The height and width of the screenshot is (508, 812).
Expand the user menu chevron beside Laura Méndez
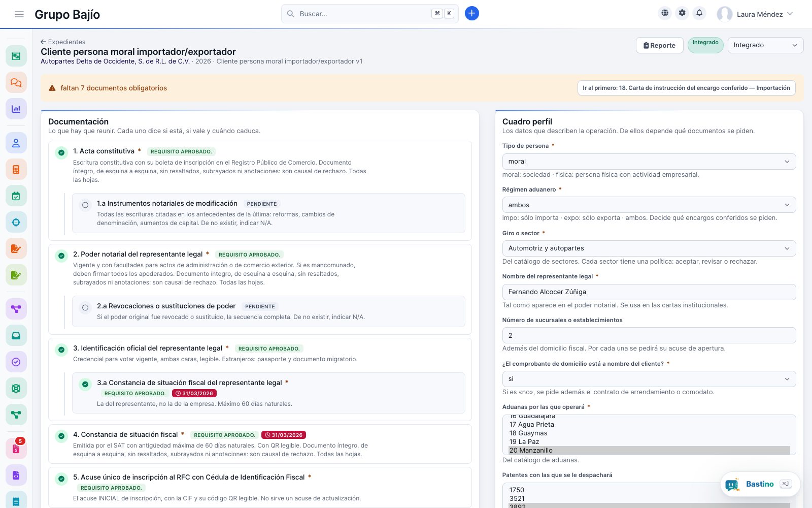click(x=790, y=14)
